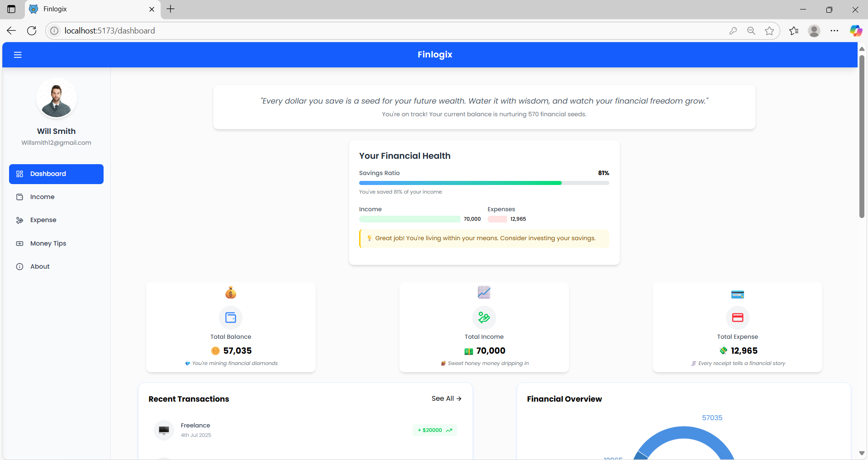Image resolution: width=868 pixels, height=460 pixels.
Task: Click the 57035 chart label
Action: 712,418
